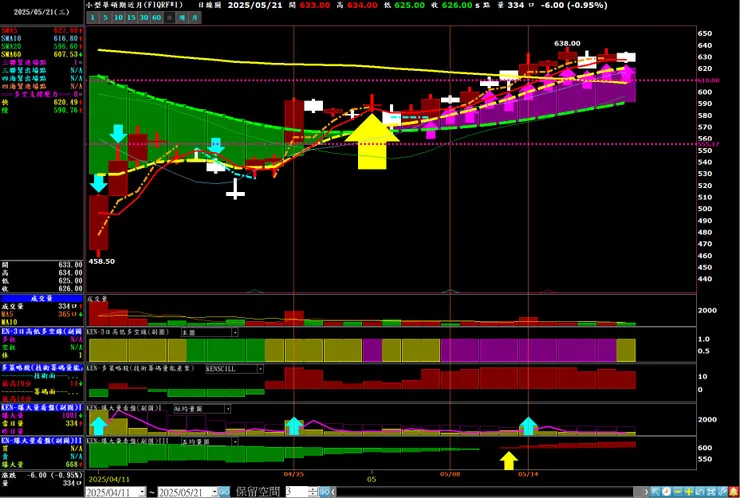The width and height of the screenshot is (740, 498).
Task: Click the icon two right of the plus icon
Action: tap(711, 492)
